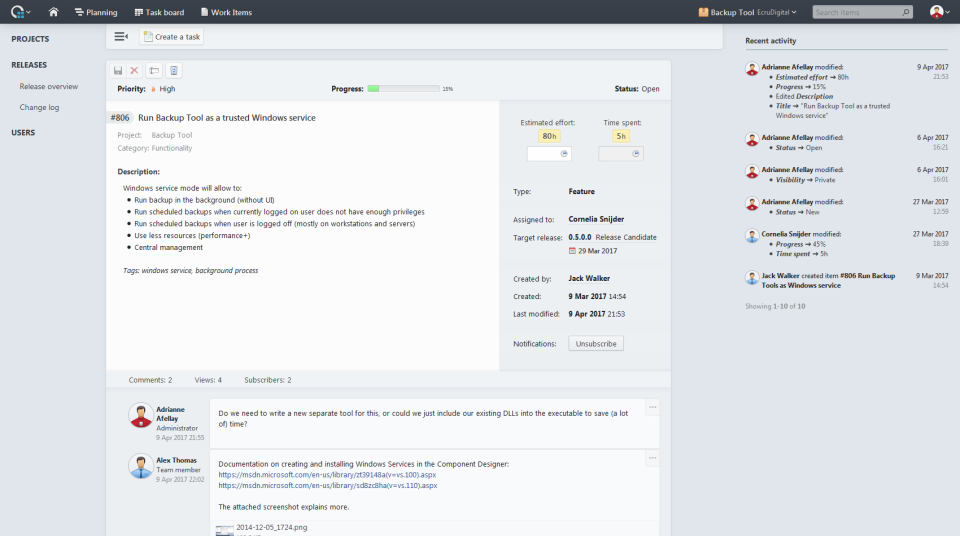960x536 pixels.
Task: Open the Release overview sidebar link
Action: (48, 86)
